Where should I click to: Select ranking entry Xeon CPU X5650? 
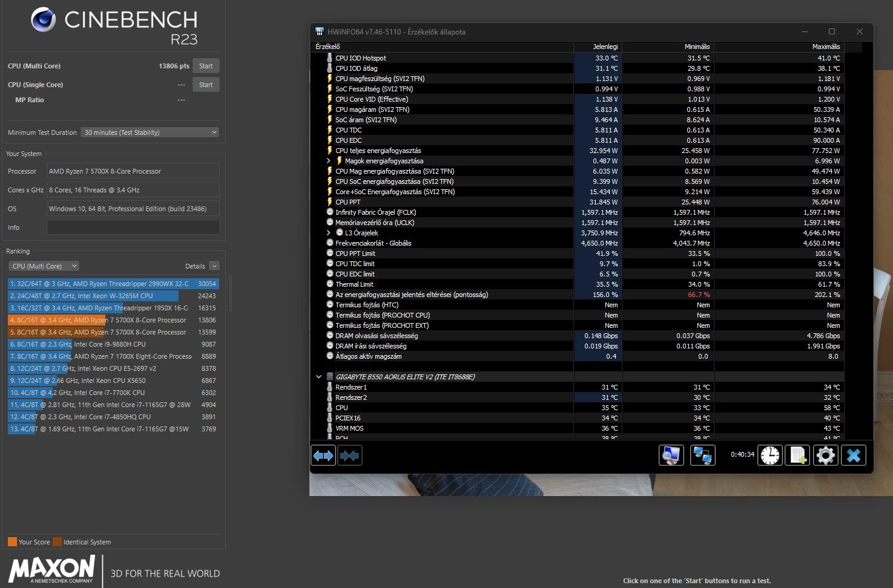[113, 381]
